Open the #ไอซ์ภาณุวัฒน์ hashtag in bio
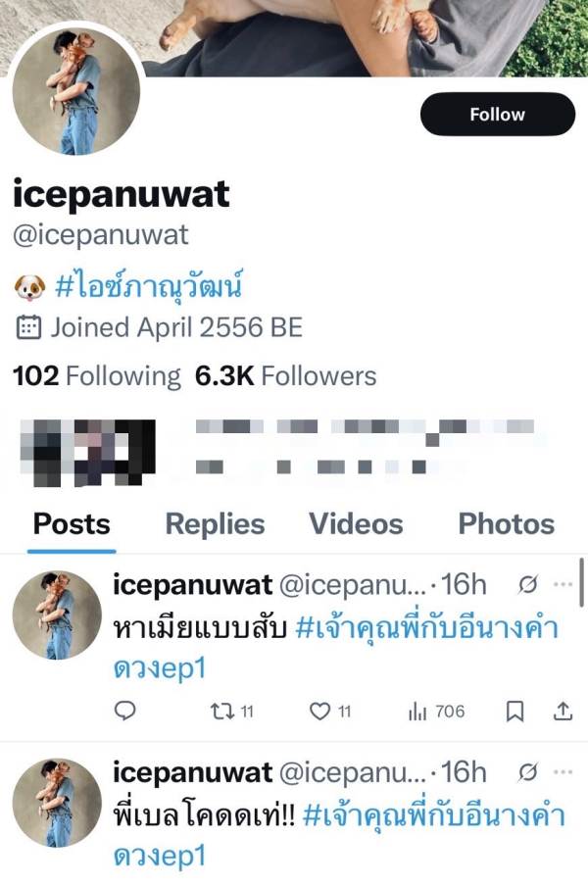588x886 pixels. tap(149, 287)
